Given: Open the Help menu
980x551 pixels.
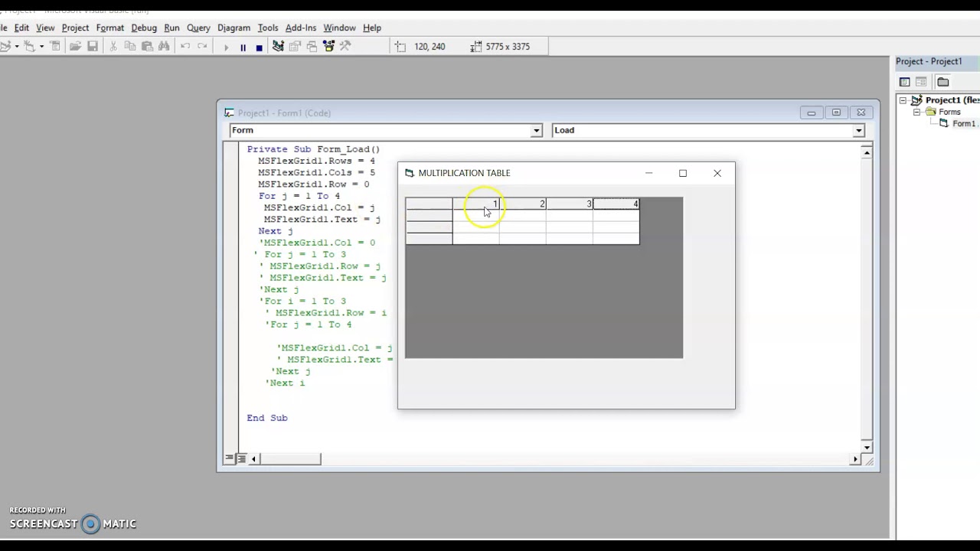Looking at the screenshot, I should 372,28.
